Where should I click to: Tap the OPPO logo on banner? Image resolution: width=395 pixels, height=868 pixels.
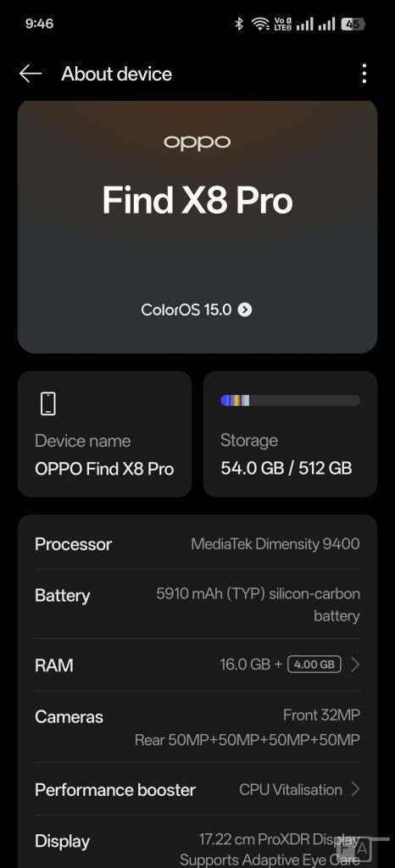[197, 142]
